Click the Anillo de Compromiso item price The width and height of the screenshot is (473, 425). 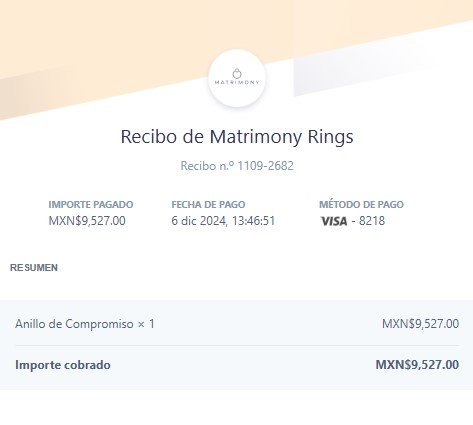(420, 324)
